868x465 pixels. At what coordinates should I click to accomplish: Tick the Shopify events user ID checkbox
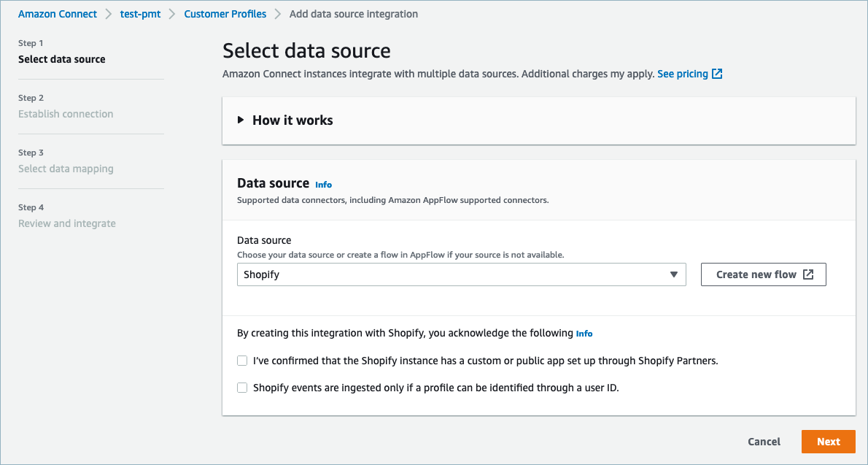[242, 388]
